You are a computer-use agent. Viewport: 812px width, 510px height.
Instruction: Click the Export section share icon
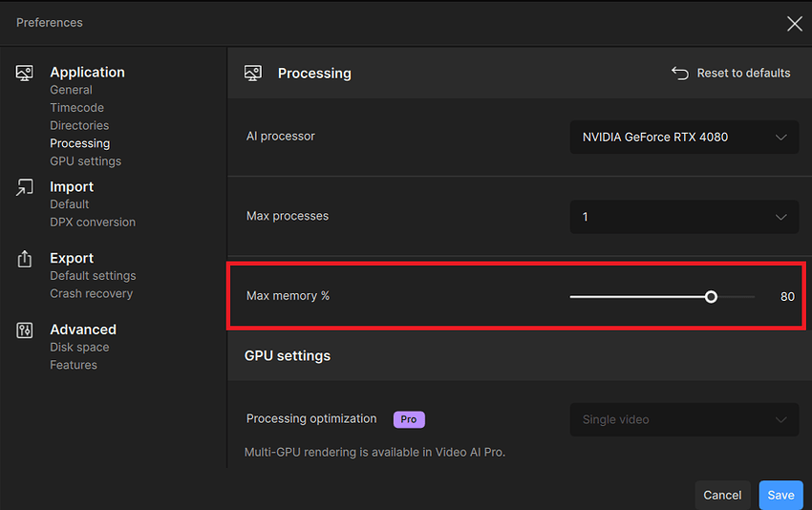[x=25, y=259]
